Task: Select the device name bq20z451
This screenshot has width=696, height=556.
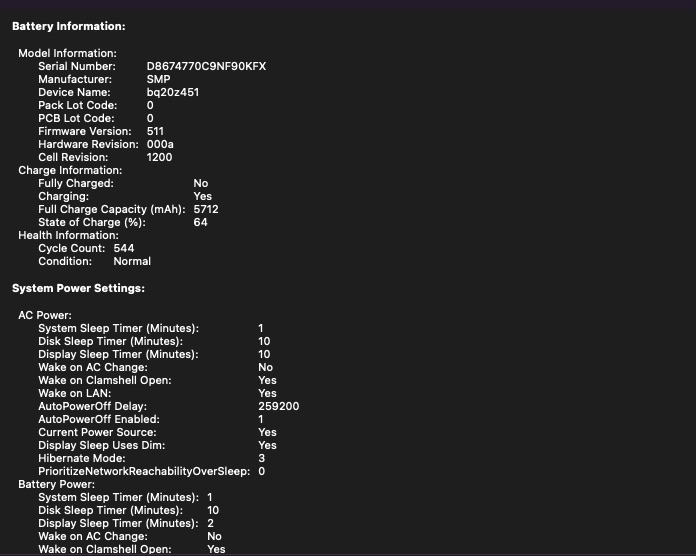Action: click(x=172, y=92)
